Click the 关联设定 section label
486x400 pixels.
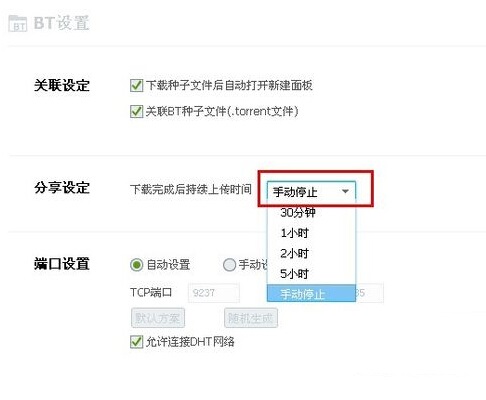click(62, 85)
